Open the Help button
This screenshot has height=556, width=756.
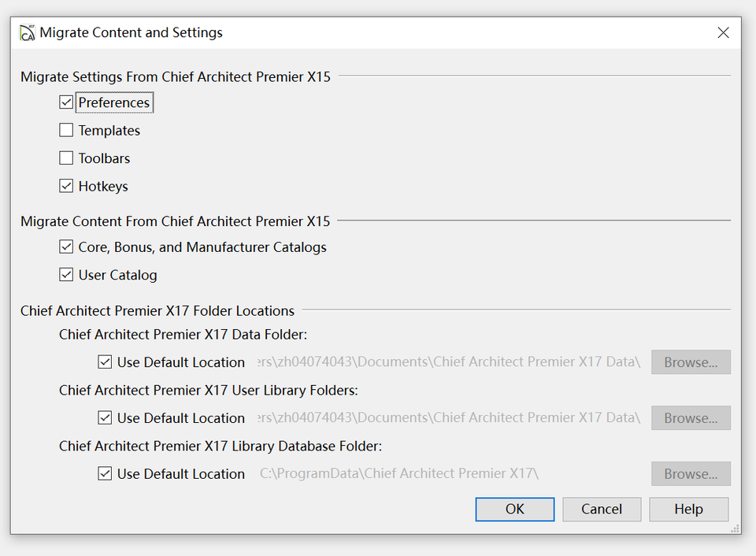688,510
